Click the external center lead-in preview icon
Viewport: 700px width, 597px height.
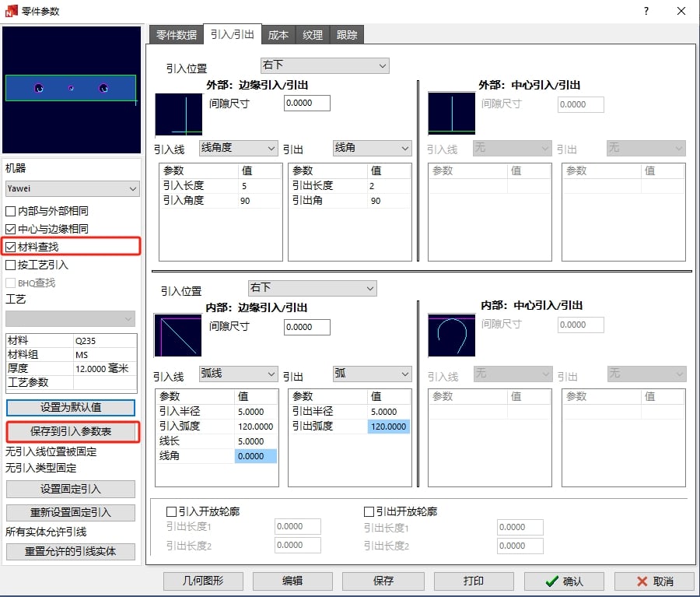click(451, 114)
